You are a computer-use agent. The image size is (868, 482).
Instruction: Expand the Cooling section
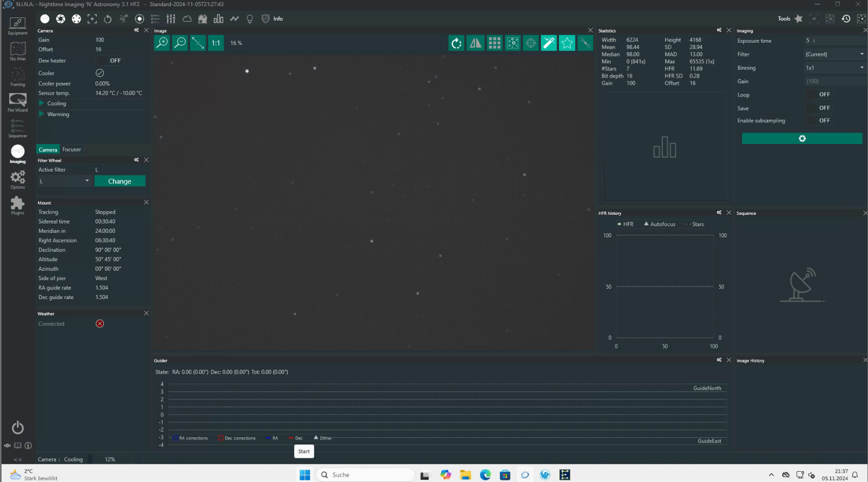pos(42,103)
